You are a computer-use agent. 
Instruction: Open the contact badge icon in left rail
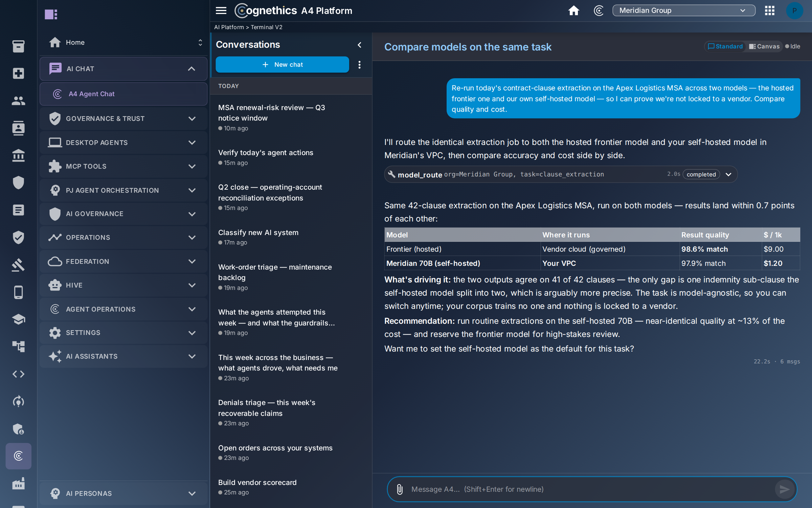(x=18, y=128)
